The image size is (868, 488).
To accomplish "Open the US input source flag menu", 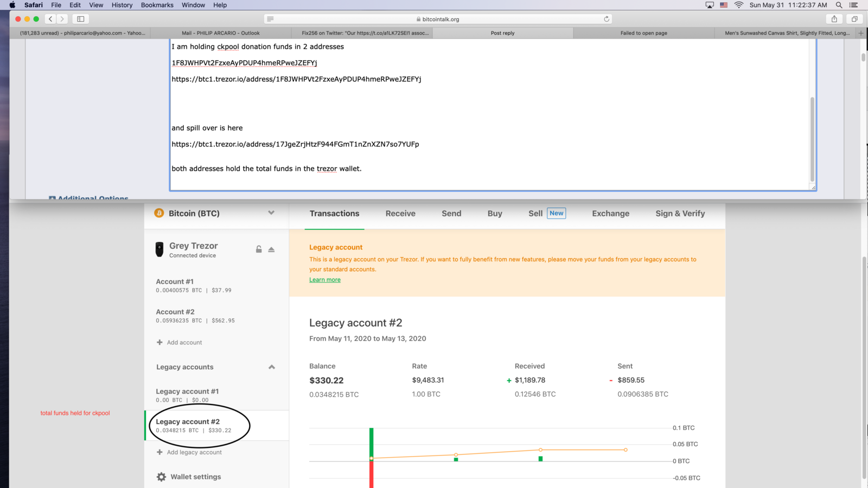I will point(724,5).
